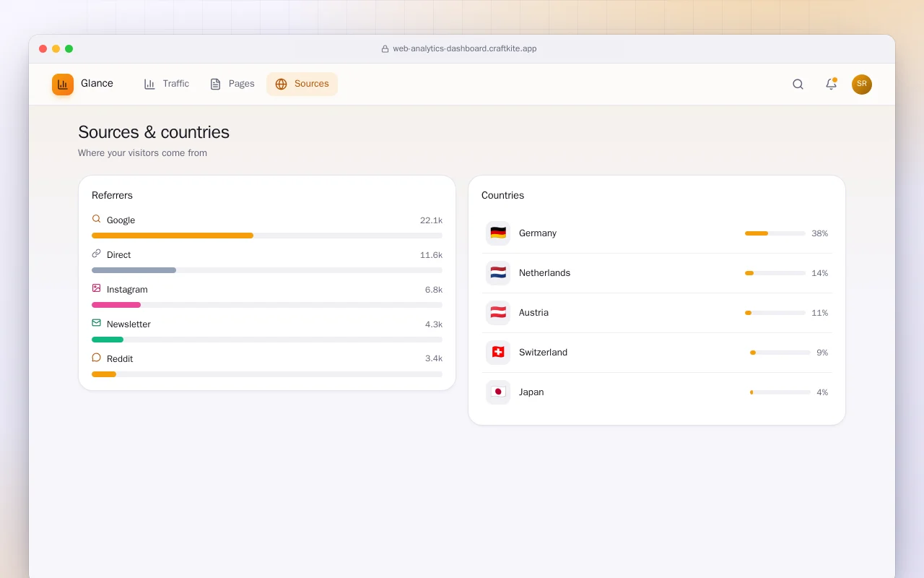Viewport: 924px width, 578px height.
Task: Click the Google progress bar
Action: point(267,236)
